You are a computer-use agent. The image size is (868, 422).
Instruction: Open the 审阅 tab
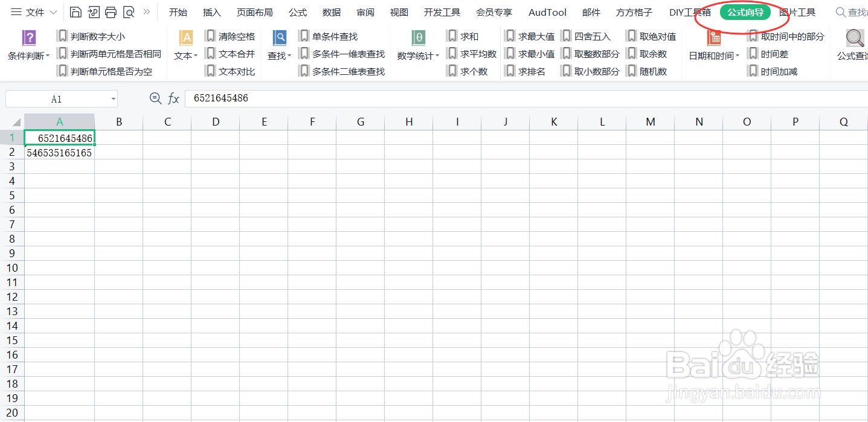point(365,12)
